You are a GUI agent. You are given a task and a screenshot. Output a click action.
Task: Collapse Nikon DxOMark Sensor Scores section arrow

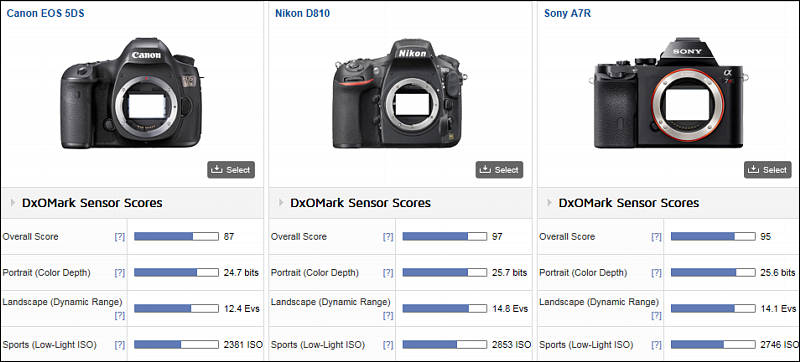tap(281, 203)
